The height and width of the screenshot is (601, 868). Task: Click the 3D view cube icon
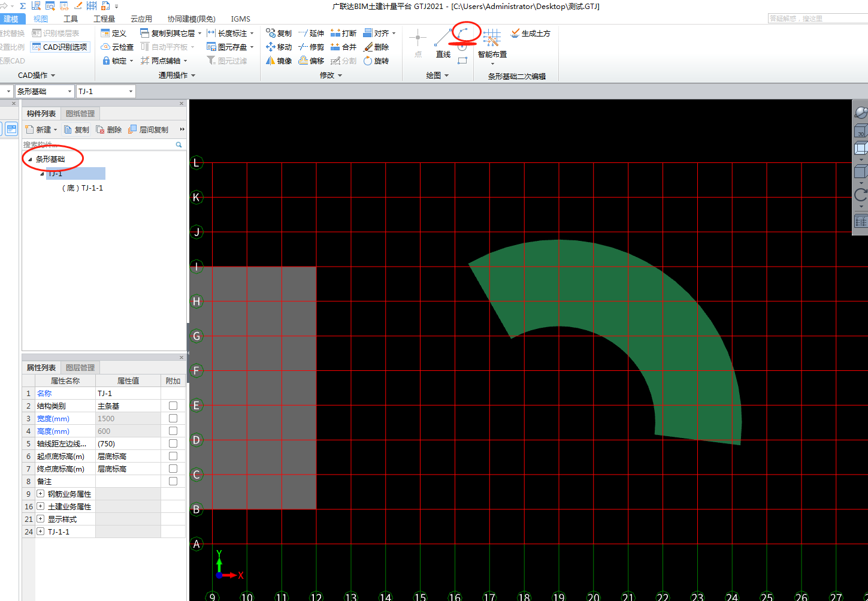861,130
